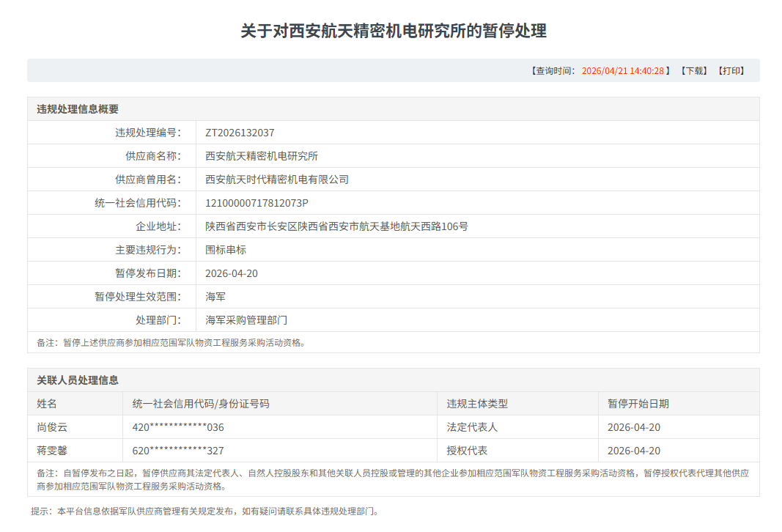
Task: Click the 违规主体类型 column header
Action: point(477,404)
